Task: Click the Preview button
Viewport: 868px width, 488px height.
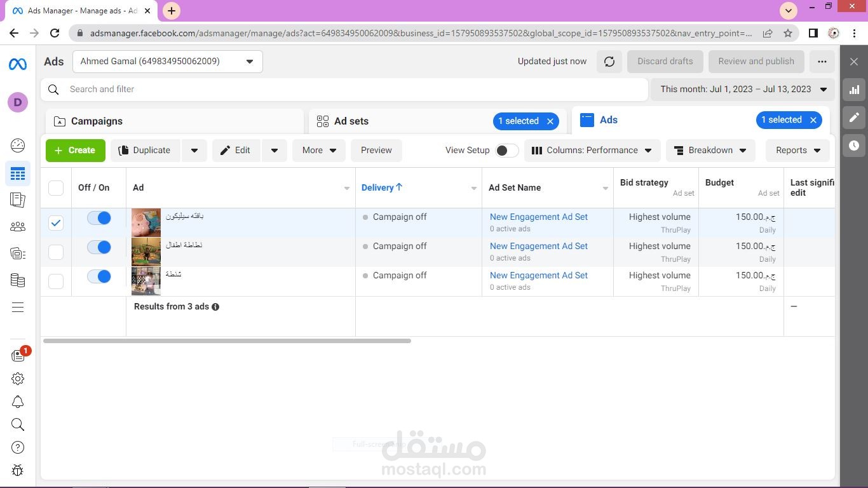Action: [376, 151]
